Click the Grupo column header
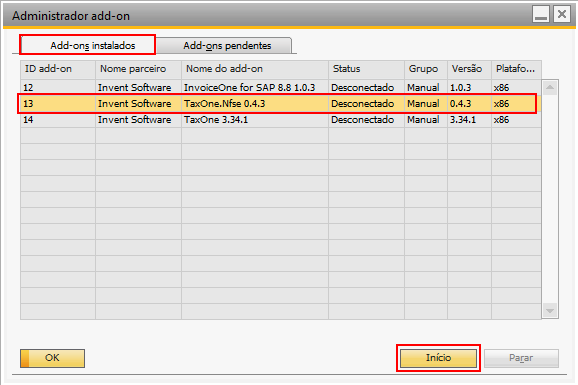The height and width of the screenshot is (385, 578). [x=426, y=69]
